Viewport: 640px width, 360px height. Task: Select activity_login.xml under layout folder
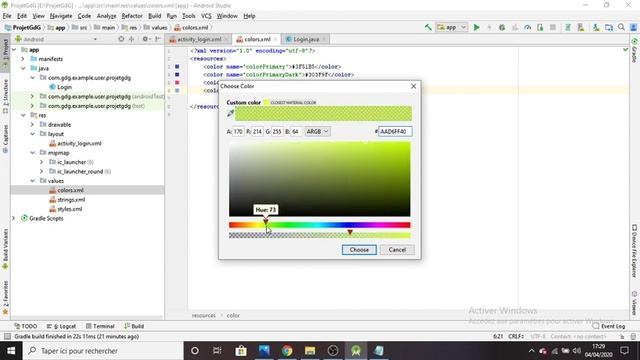click(79, 143)
